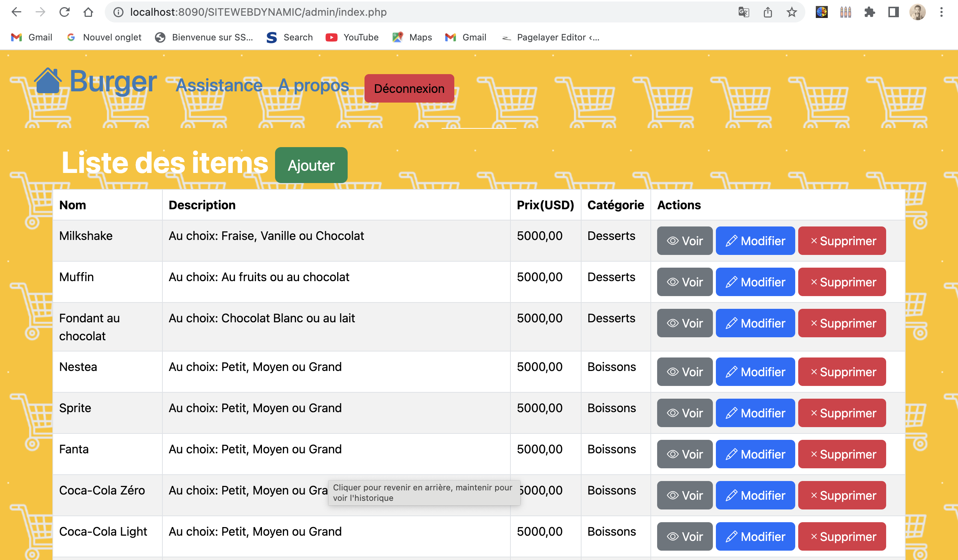Open the YouTube bookmark
This screenshot has width=958, height=560.
353,37
